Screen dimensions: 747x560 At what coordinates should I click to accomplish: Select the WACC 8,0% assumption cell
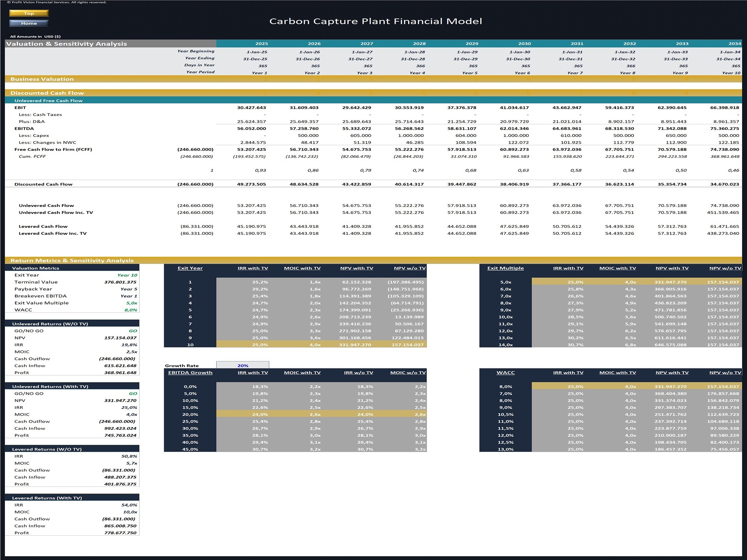tap(131, 310)
